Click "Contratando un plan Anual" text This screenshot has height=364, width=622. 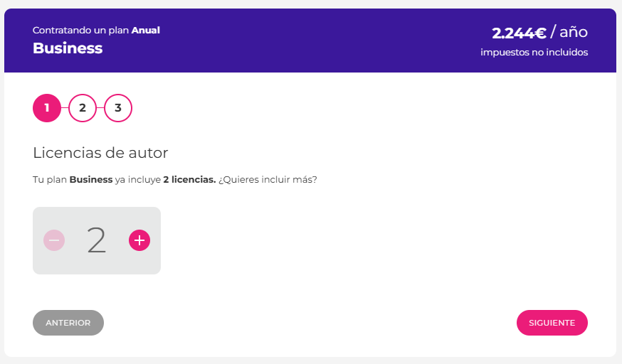coord(96,30)
